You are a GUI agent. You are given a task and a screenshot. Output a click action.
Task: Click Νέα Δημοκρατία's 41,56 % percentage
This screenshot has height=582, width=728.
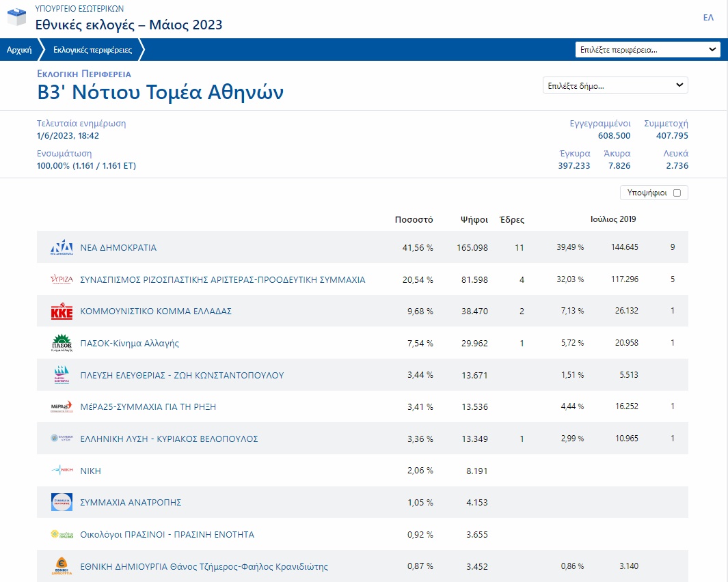(418, 248)
